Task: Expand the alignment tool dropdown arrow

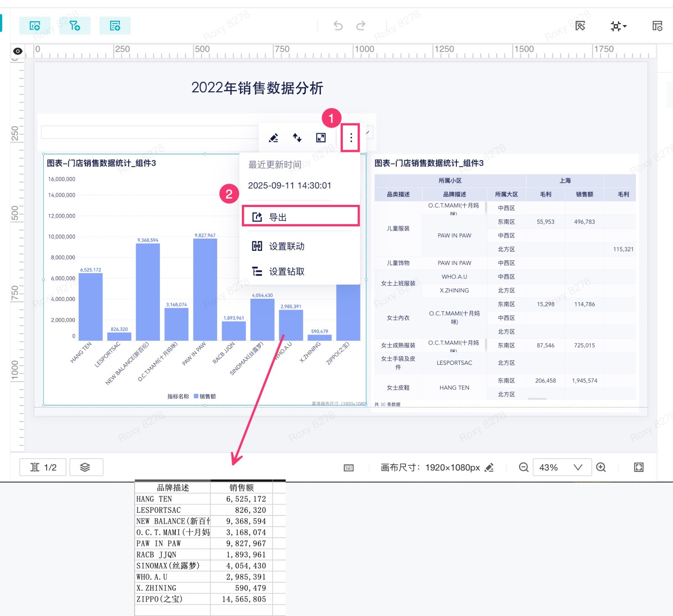Action: tap(625, 26)
